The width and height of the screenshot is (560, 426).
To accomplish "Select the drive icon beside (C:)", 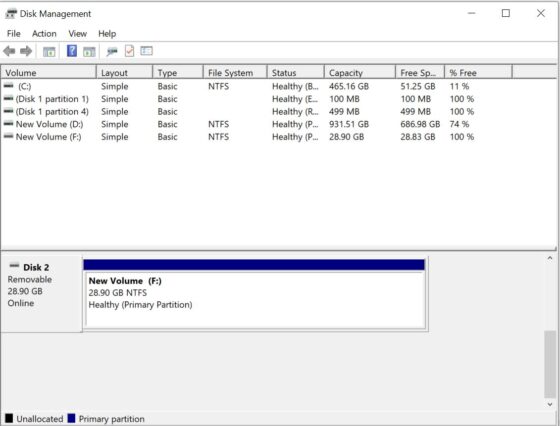I will 9,86.
